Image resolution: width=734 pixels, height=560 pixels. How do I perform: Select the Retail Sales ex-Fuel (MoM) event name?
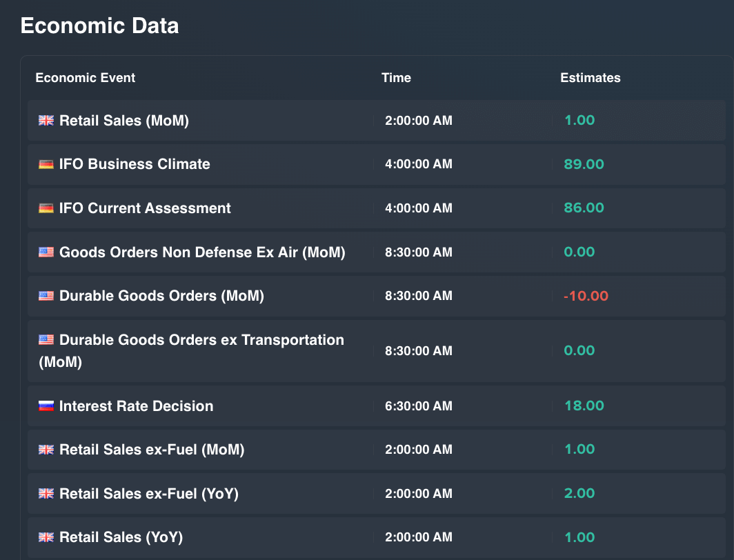tap(152, 450)
